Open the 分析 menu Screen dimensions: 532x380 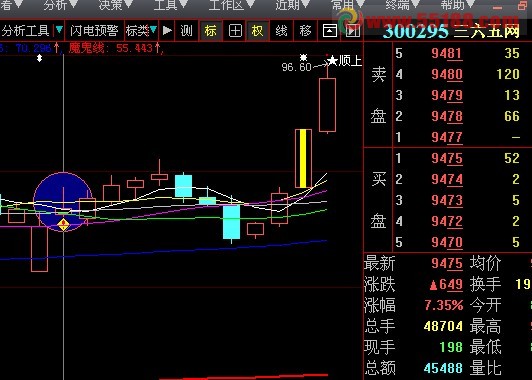point(56,5)
